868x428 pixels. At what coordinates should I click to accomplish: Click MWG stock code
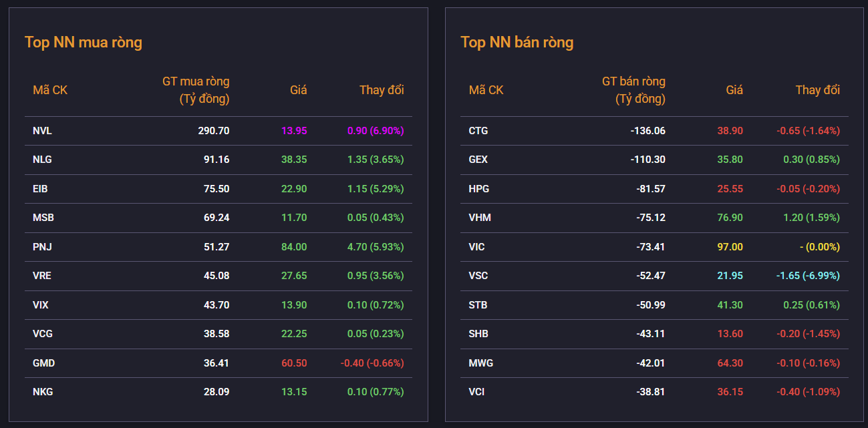481,363
